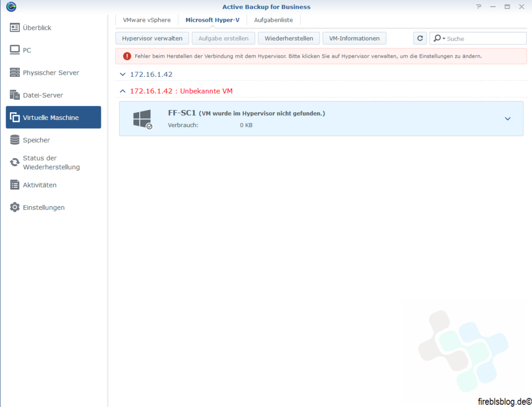Click the Überblick sidebar icon
This screenshot has height=407, width=532.
click(15, 28)
